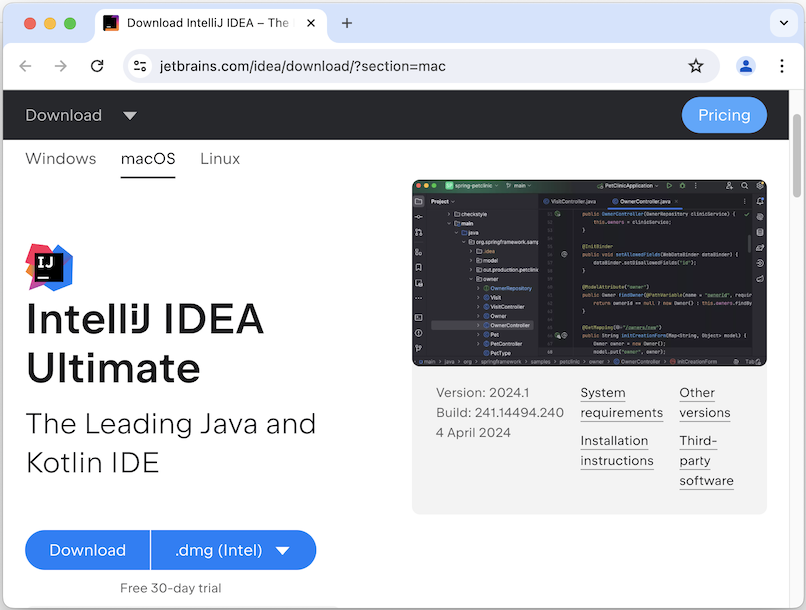Image resolution: width=806 pixels, height=610 pixels.
Task: Bookmark this page with the star icon
Action: point(696,66)
